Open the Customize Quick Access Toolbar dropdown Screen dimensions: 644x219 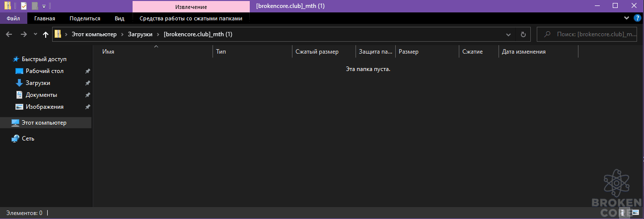click(x=44, y=6)
